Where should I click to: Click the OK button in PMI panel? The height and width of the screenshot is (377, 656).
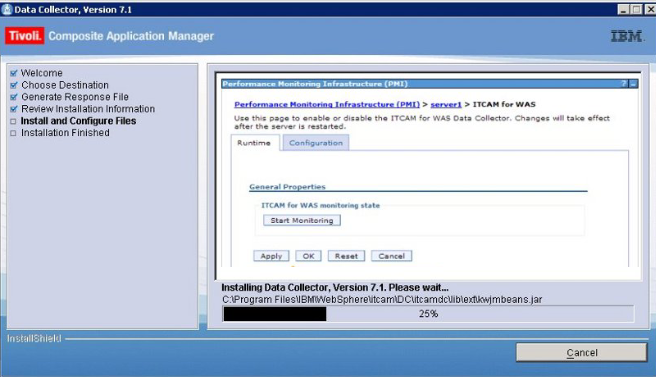pos(308,256)
